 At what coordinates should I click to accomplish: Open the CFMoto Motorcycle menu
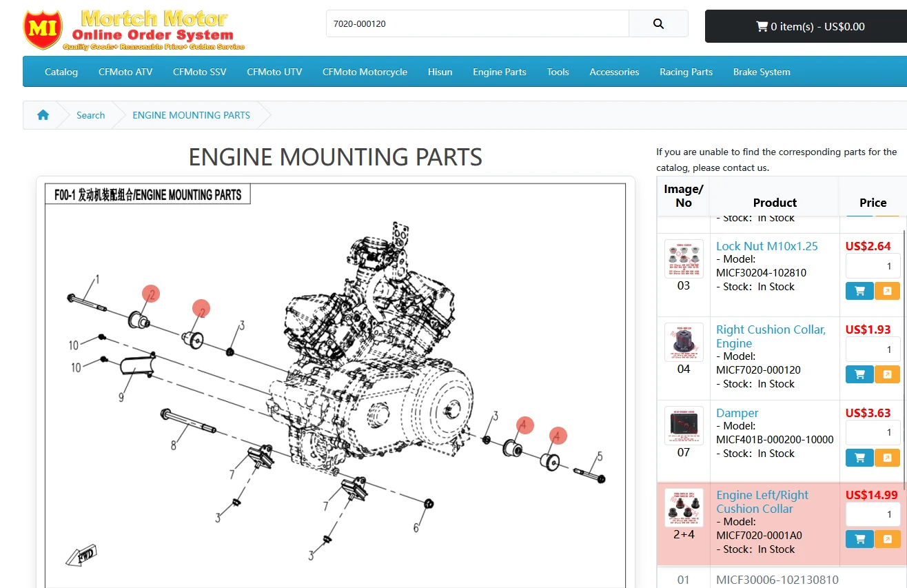point(365,72)
